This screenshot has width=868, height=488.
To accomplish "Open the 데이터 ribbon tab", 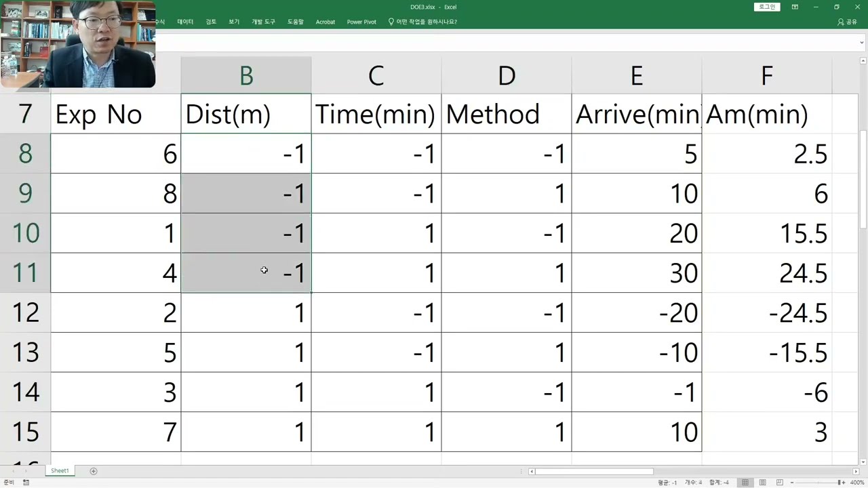I will coord(185,22).
